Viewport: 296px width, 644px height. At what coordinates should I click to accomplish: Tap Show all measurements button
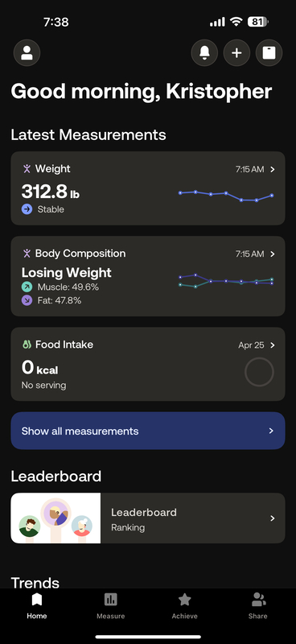point(148,431)
